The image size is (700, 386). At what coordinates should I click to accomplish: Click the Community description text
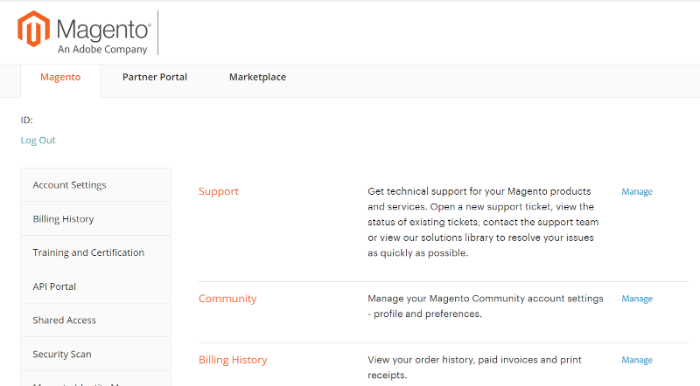click(x=485, y=306)
